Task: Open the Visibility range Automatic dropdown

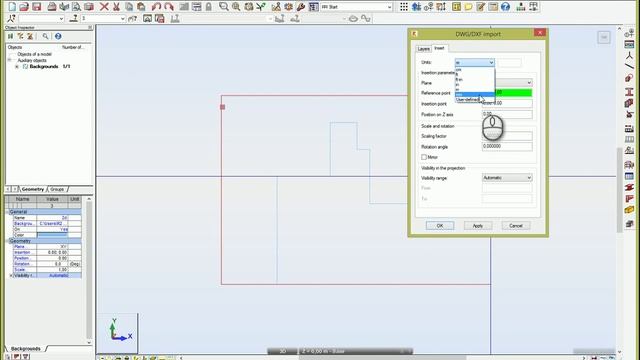Action: [x=507, y=178]
